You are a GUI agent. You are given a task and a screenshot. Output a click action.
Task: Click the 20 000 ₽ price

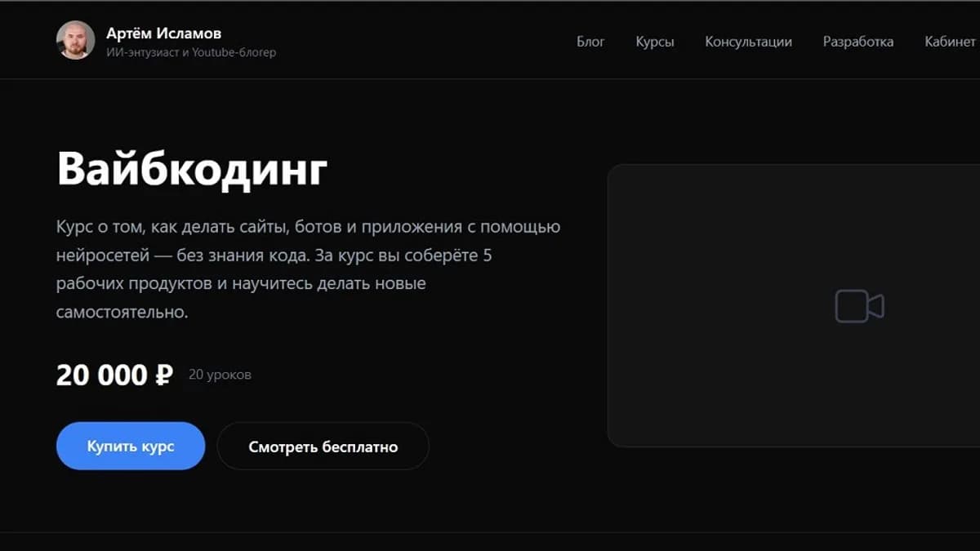[x=114, y=375]
